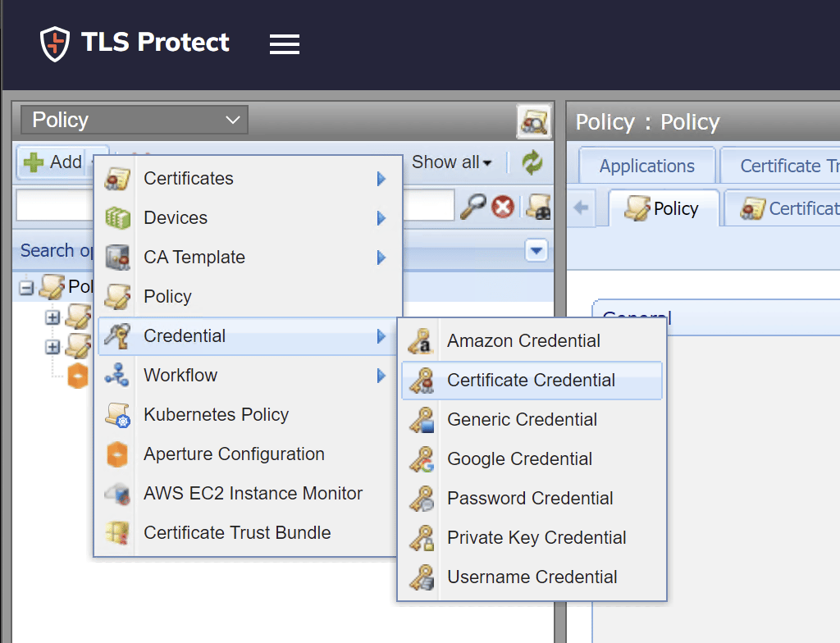Click the Username Credential key icon
The image size is (840, 643).
coord(422,577)
